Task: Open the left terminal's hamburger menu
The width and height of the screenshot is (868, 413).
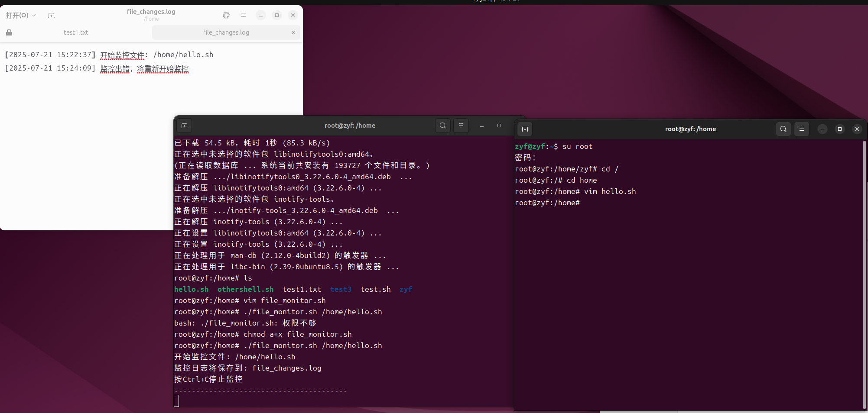Action: [461, 126]
